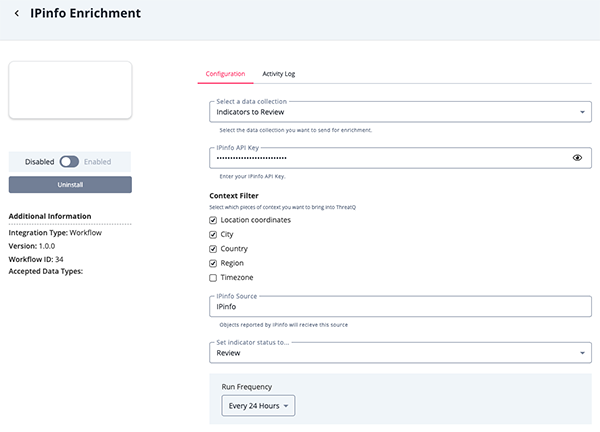Click the Context Filter heading

coord(234,196)
